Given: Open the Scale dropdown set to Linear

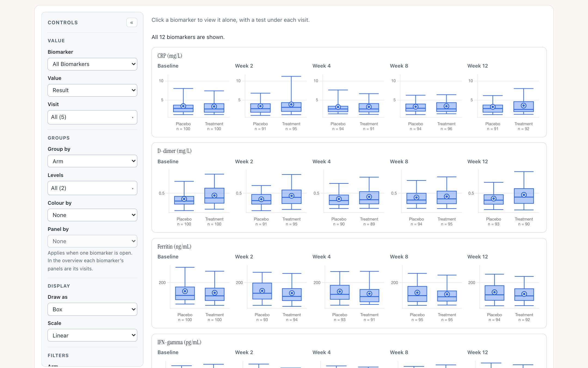Looking at the screenshot, I should pos(92,335).
